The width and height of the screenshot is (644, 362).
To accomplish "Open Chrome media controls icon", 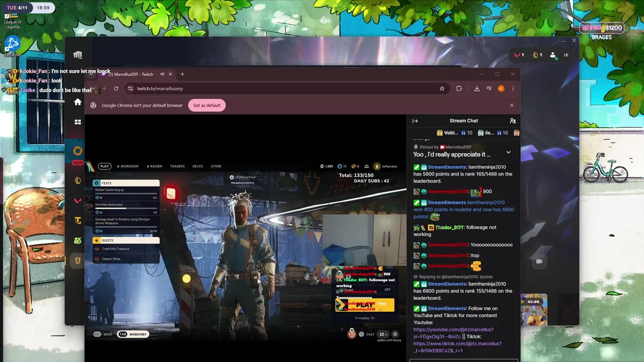I will [x=489, y=88].
